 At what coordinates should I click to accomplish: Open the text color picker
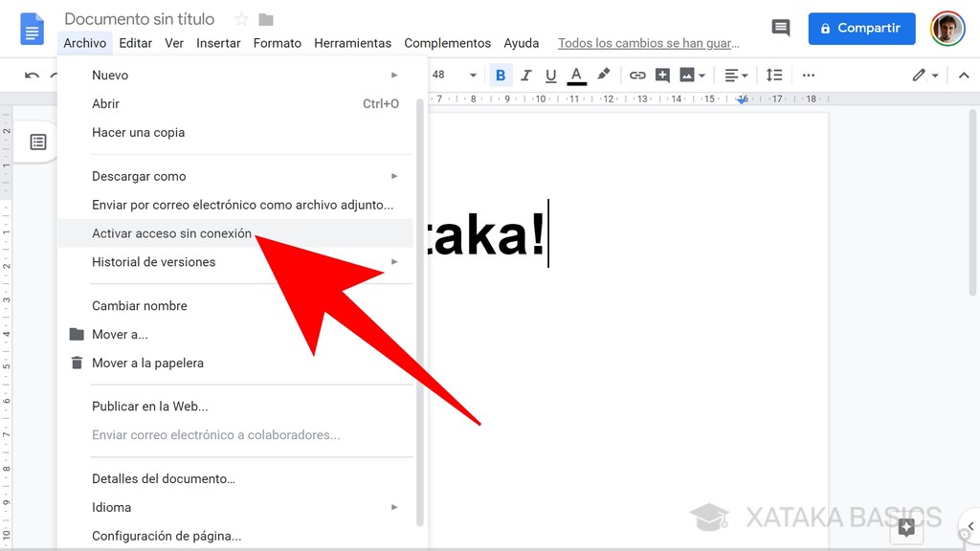576,75
